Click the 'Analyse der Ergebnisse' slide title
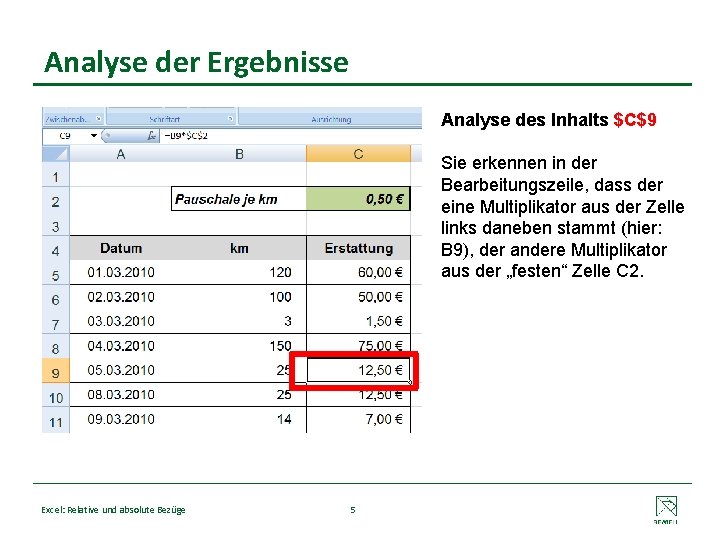 click(x=196, y=62)
